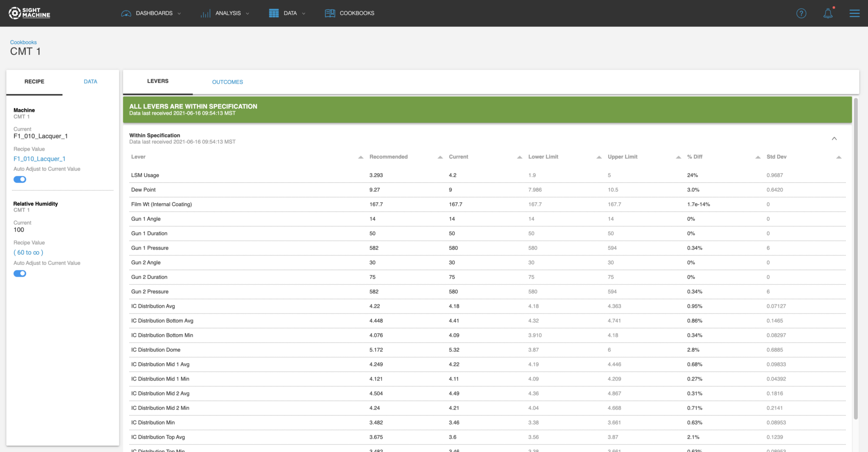868x452 pixels.
Task: Select the IC Distribution Dome row
Action: (x=487, y=350)
